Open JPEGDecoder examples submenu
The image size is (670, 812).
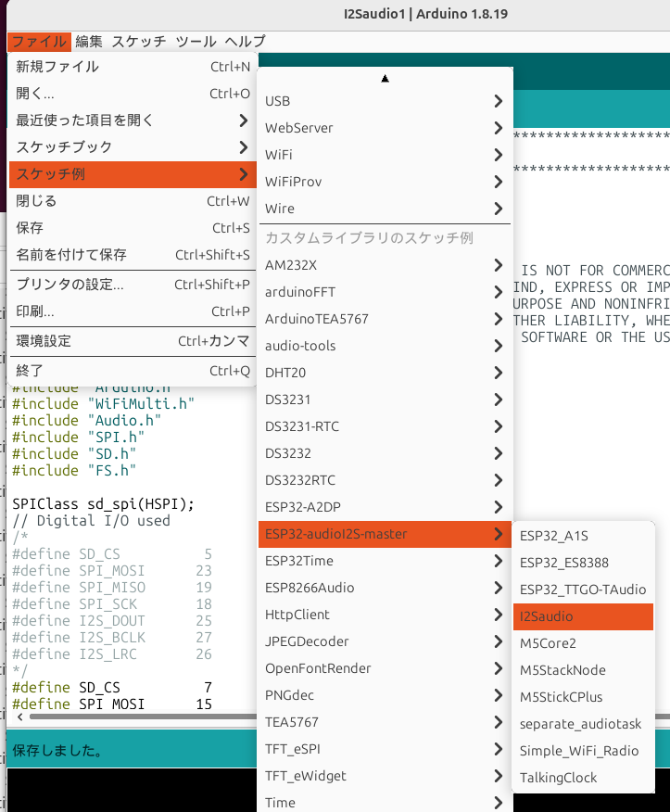(385, 642)
